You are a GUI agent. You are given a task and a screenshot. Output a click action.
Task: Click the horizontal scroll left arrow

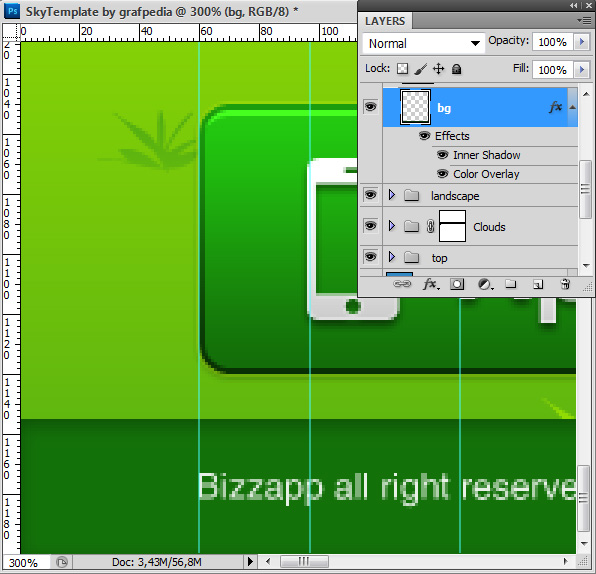(268, 561)
